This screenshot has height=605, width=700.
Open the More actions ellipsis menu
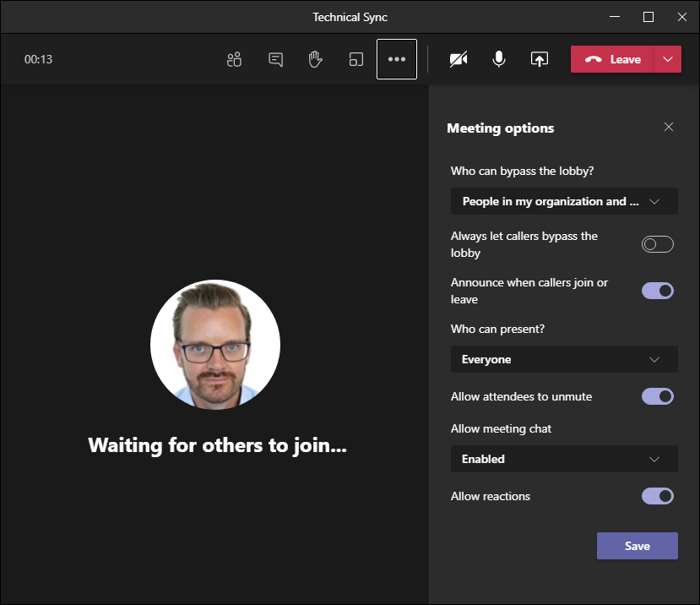coord(397,59)
